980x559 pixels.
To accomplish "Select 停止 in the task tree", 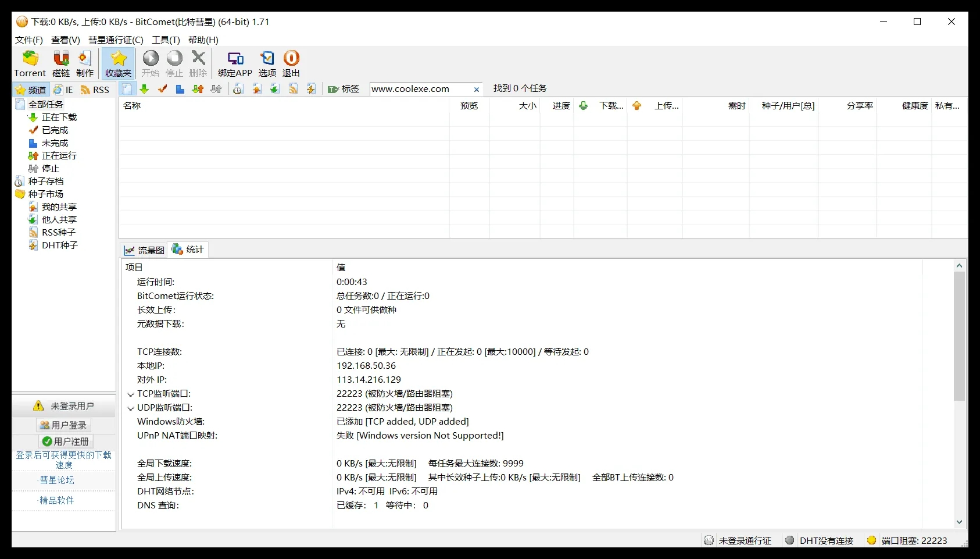I will (51, 169).
